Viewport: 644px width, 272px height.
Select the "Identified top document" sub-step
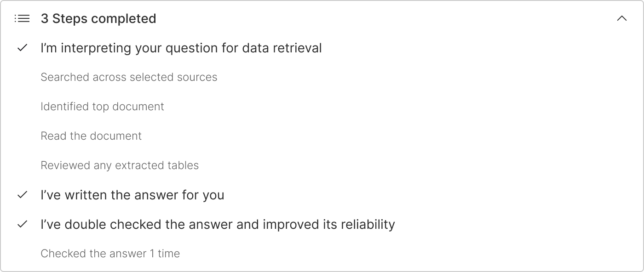(102, 107)
